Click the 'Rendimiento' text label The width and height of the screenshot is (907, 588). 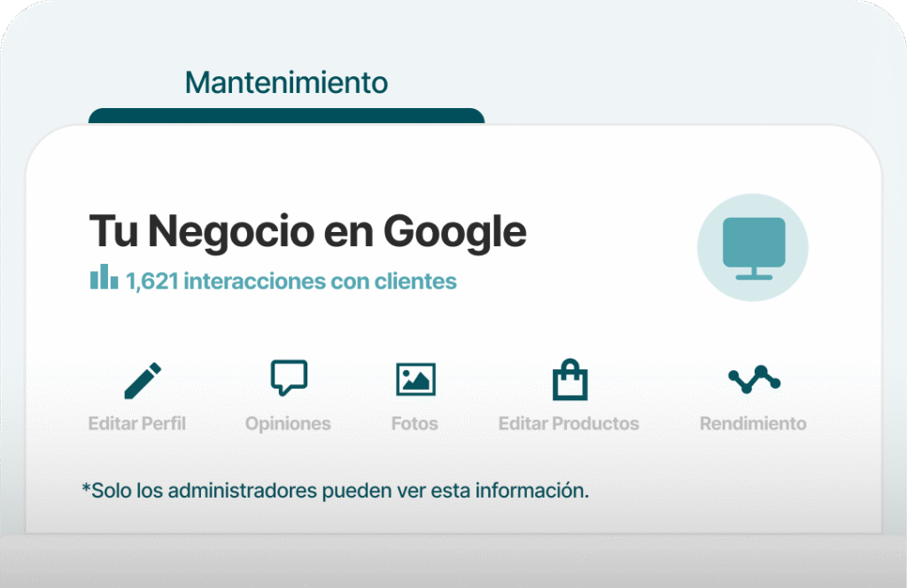coord(753,423)
